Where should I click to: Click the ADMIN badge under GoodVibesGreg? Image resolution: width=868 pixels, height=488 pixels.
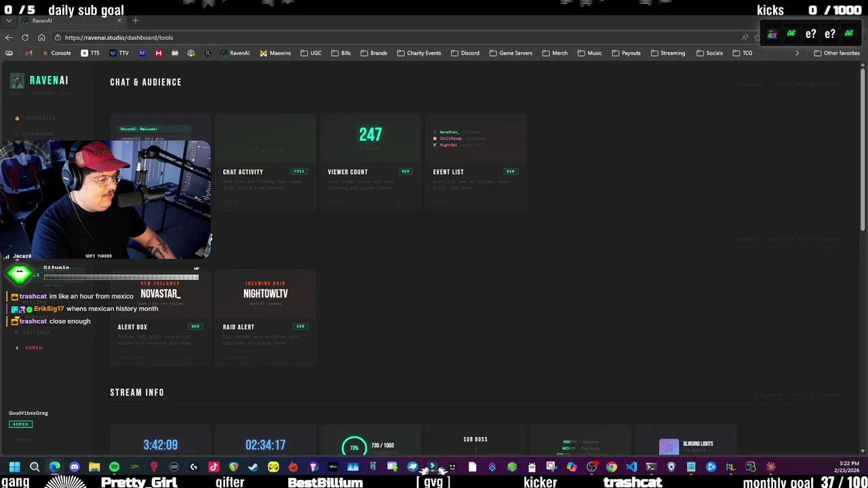pos(20,424)
